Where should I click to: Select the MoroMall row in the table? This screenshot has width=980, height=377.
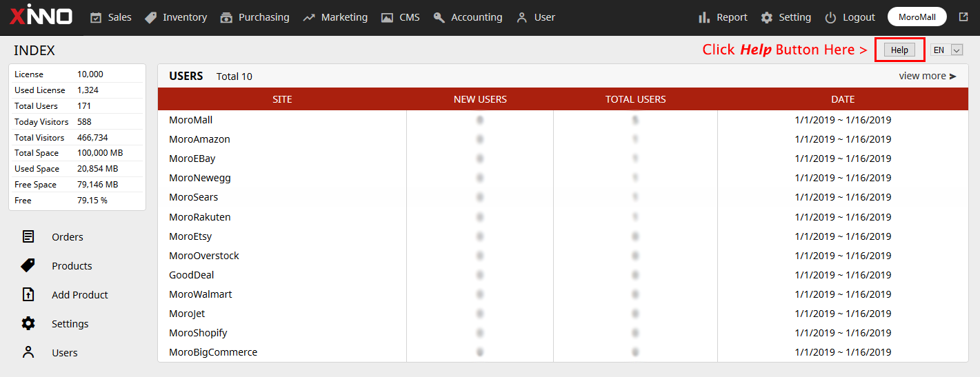(x=563, y=120)
